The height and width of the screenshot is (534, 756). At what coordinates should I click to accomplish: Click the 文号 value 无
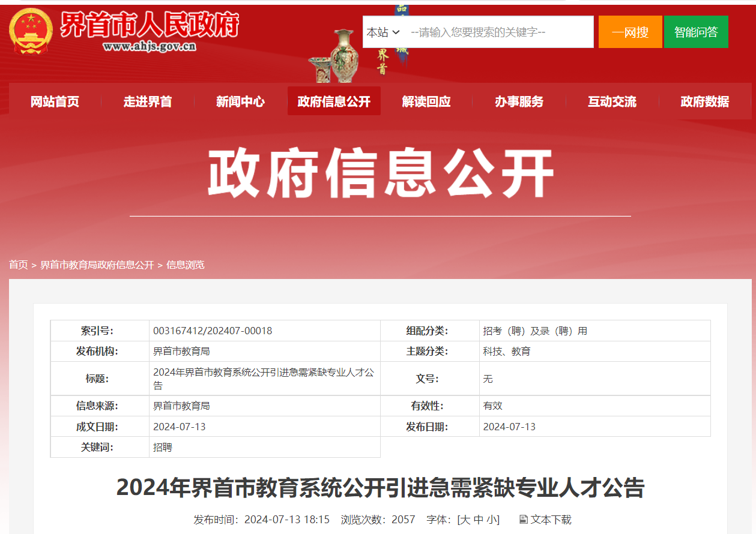[x=488, y=379]
